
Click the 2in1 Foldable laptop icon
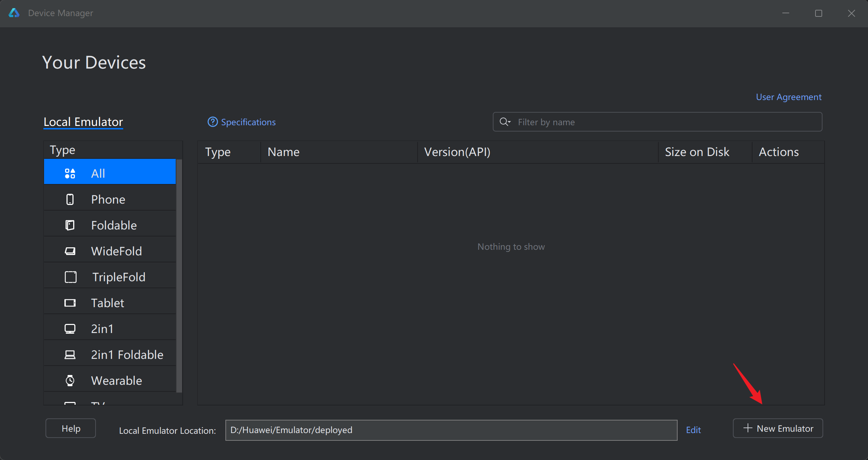70,355
